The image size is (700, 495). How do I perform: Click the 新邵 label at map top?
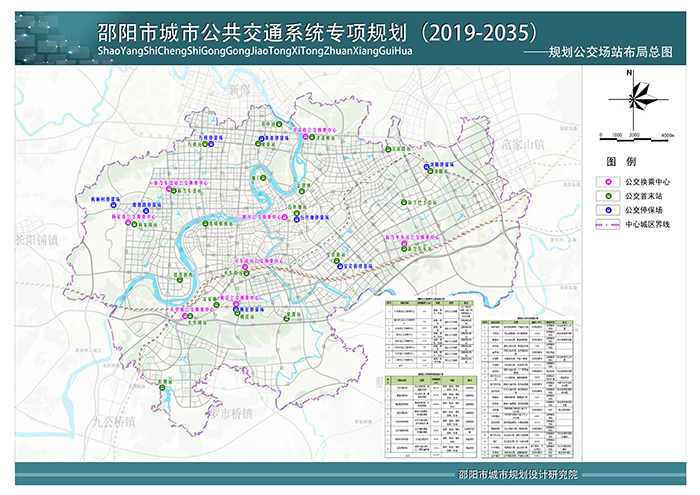tap(237, 90)
